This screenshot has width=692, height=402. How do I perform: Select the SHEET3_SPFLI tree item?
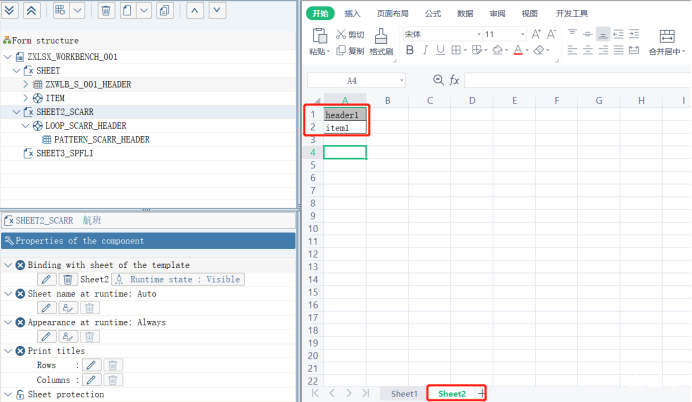pyautogui.click(x=64, y=153)
